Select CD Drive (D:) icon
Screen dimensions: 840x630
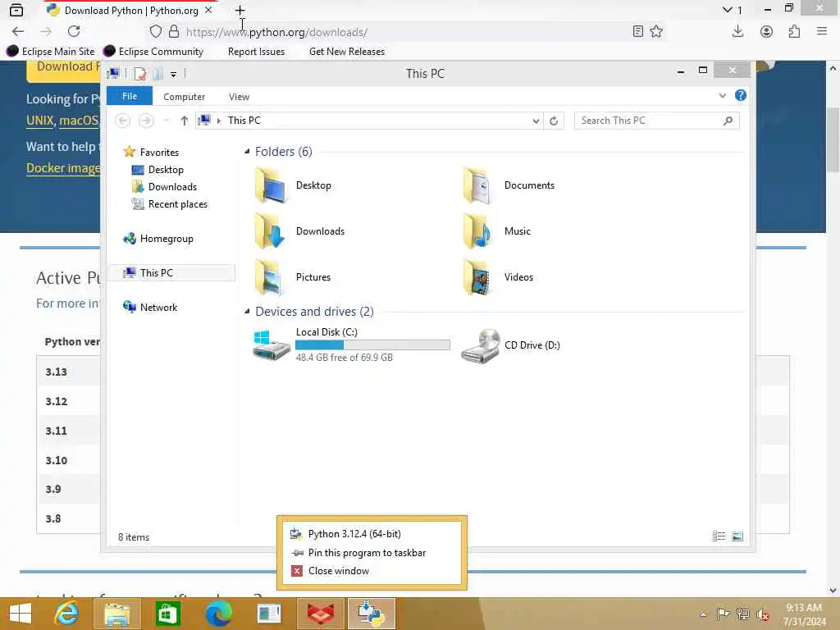click(x=480, y=345)
